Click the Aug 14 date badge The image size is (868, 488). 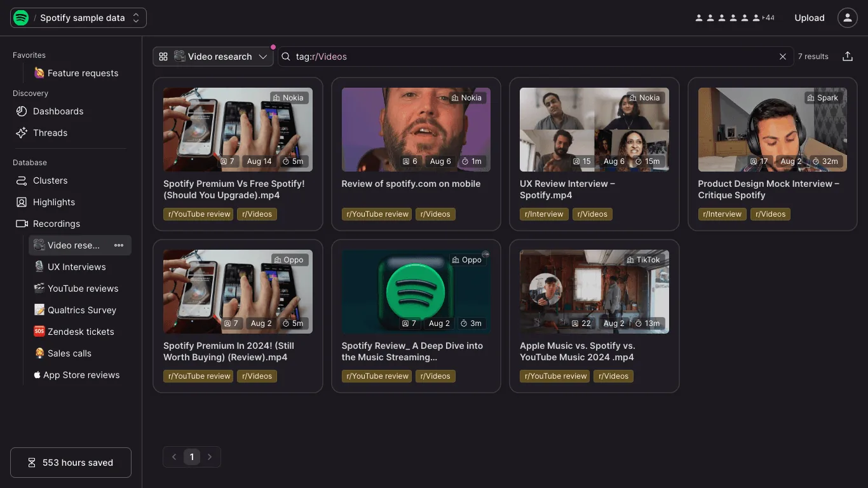point(259,161)
